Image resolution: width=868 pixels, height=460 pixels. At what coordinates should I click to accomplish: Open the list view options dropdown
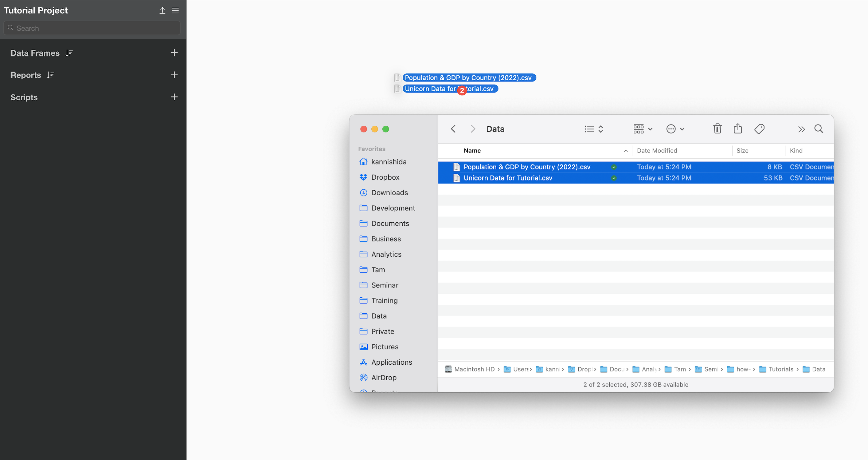click(x=594, y=129)
